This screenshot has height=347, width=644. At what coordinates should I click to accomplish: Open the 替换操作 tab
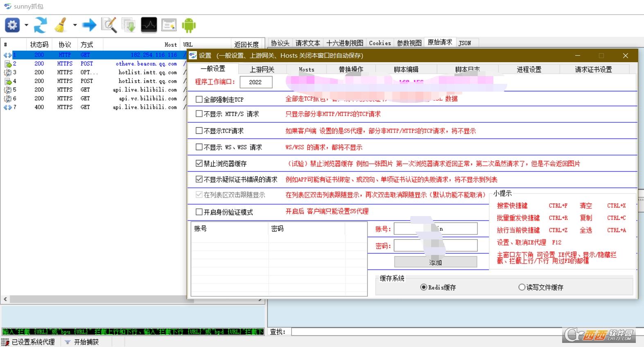pos(351,70)
